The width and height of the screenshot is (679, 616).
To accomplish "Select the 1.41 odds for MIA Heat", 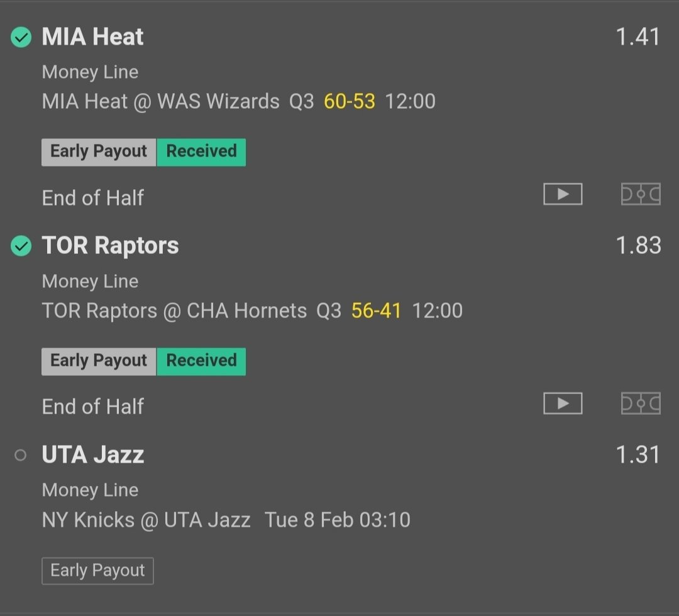I will point(638,37).
